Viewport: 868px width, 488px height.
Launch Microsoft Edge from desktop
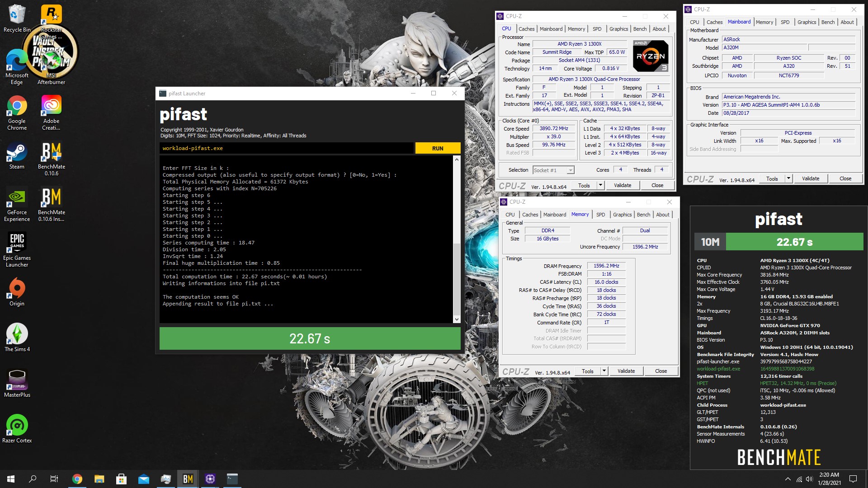pos(17,66)
